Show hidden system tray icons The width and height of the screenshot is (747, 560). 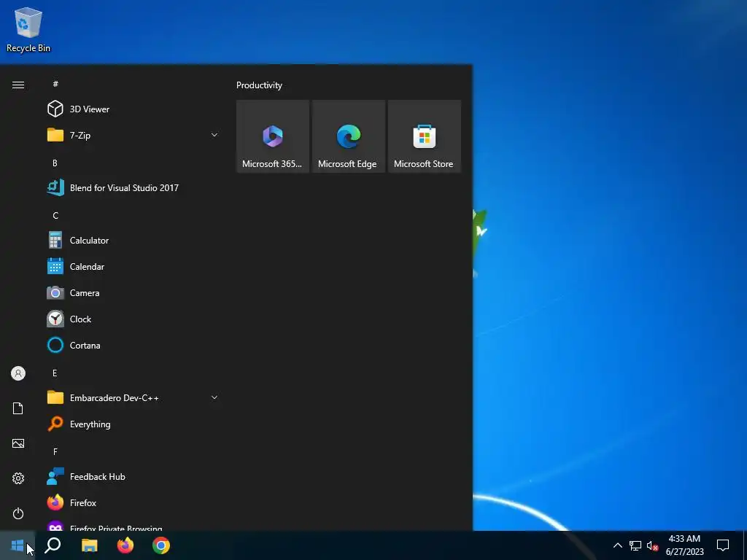click(x=617, y=545)
